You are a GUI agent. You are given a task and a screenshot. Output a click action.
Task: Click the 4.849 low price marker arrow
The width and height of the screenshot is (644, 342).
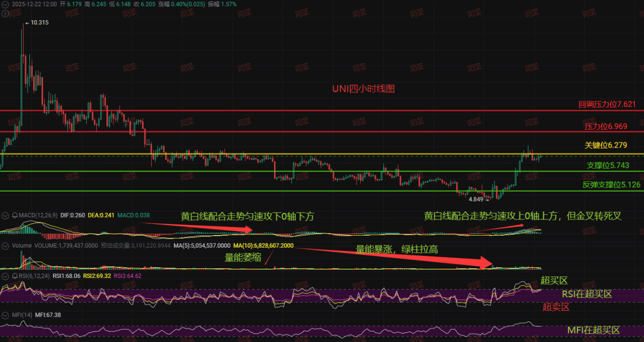click(x=488, y=199)
